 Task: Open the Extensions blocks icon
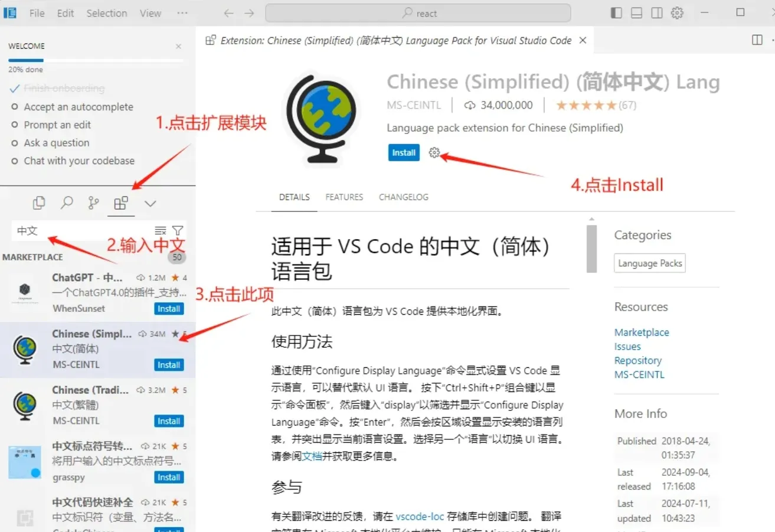[121, 203]
